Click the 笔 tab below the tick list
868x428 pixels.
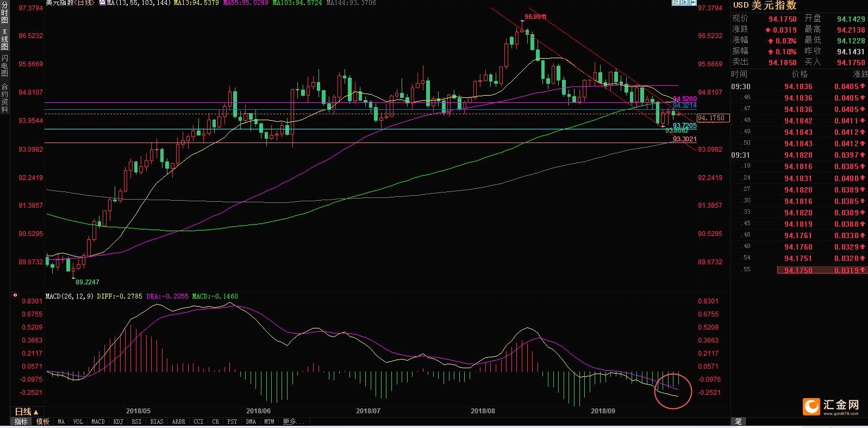(738, 421)
